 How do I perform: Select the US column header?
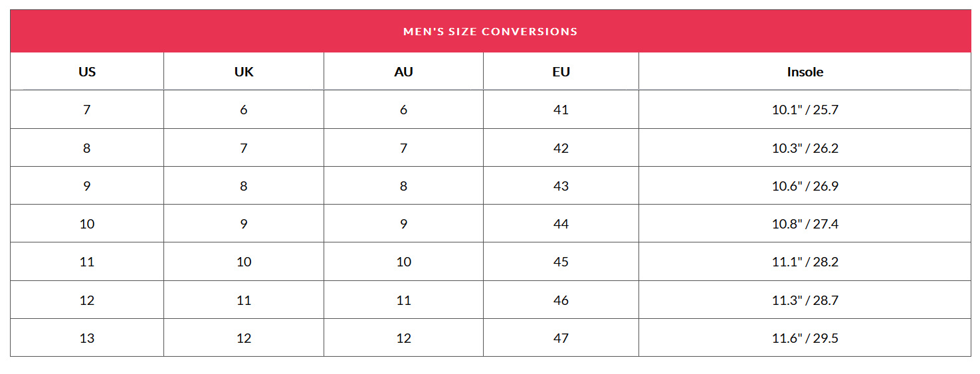click(87, 72)
